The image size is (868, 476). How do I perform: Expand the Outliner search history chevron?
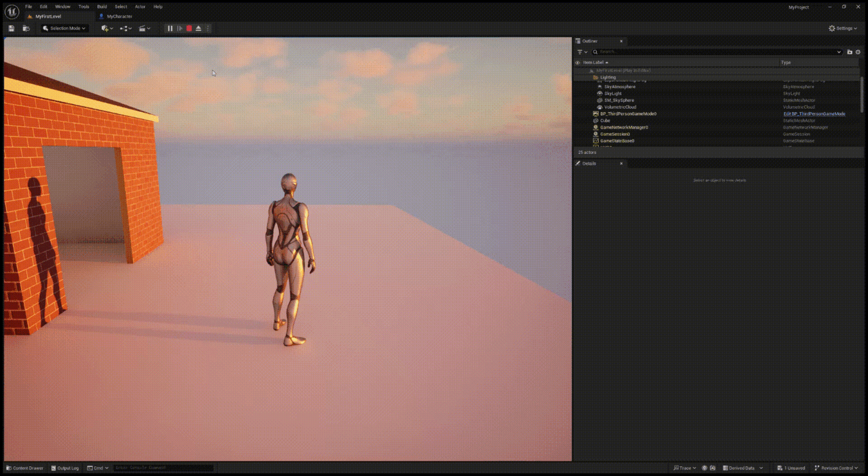click(838, 52)
